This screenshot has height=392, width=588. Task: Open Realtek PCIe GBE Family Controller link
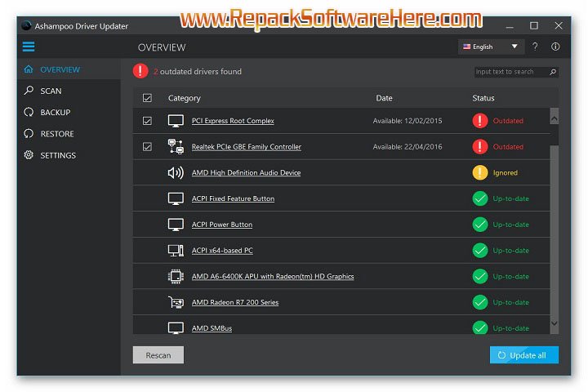[x=247, y=147]
